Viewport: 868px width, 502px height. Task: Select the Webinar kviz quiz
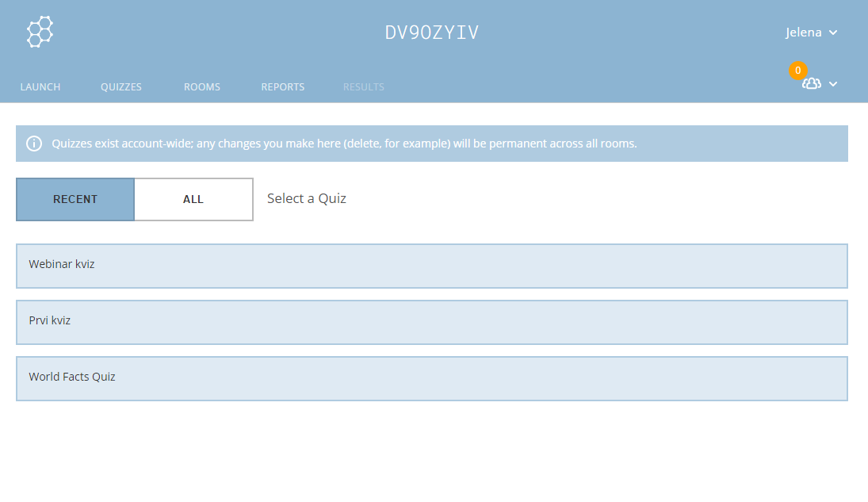pyautogui.click(x=431, y=266)
